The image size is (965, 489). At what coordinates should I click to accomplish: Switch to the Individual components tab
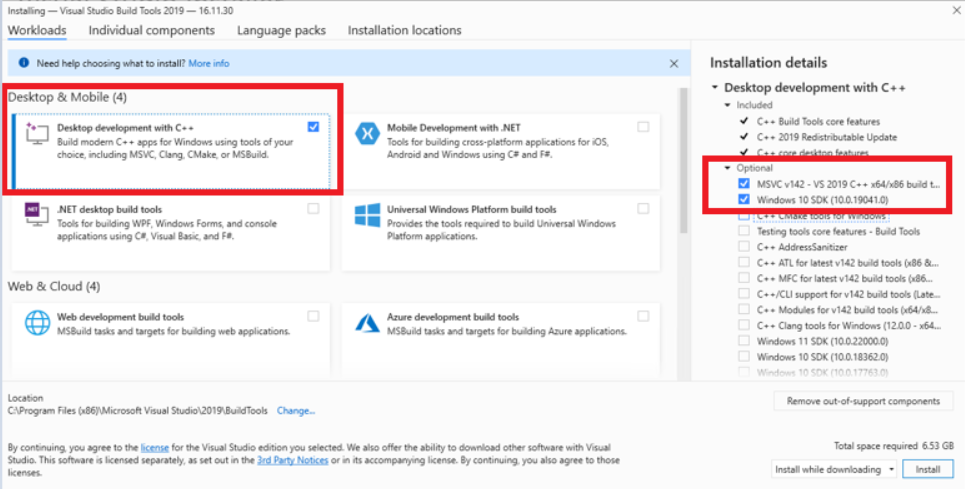coord(151,30)
